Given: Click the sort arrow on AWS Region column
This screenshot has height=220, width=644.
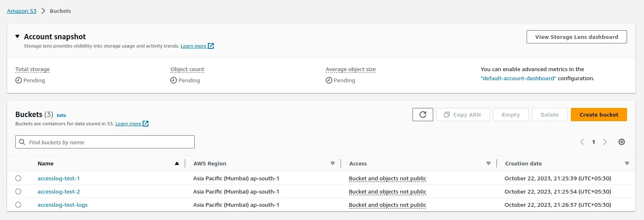Looking at the screenshot, I should click(x=333, y=163).
